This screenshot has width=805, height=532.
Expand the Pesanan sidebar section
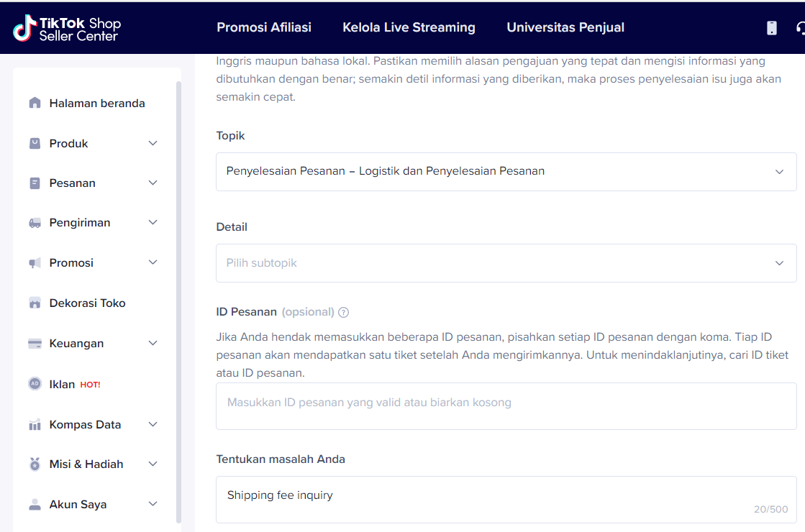pyautogui.click(x=94, y=183)
